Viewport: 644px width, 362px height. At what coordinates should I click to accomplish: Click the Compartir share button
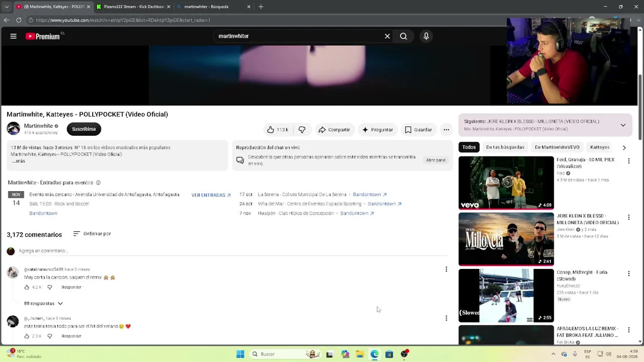click(334, 130)
